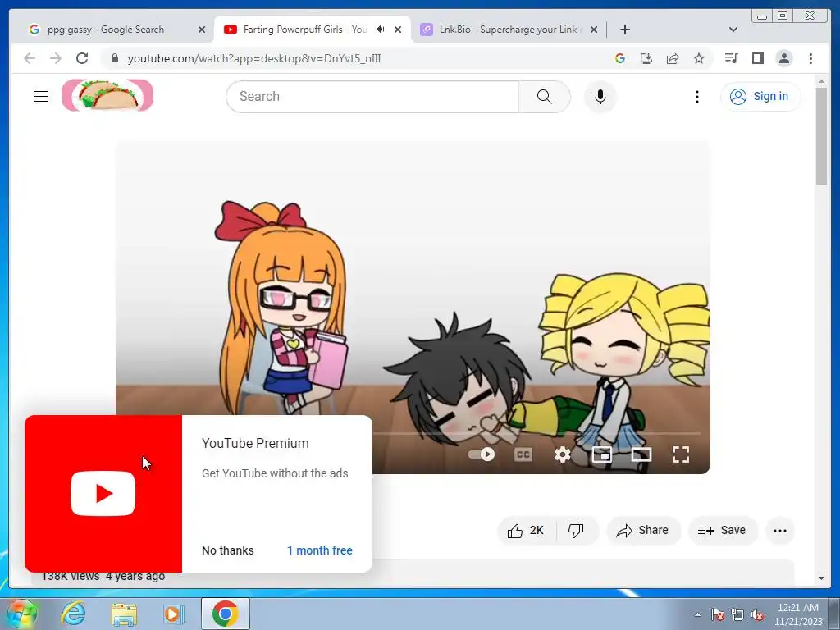
Task: Click scrollbar down arrow
Action: 821,578
